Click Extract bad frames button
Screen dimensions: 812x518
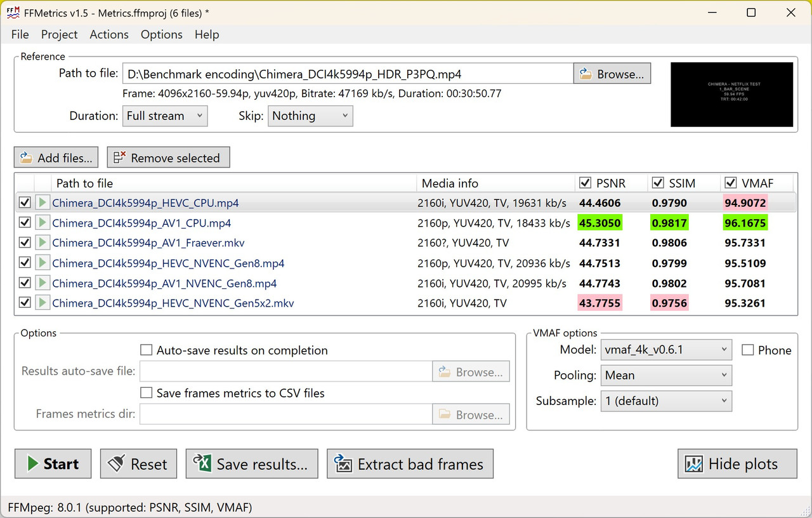410,464
